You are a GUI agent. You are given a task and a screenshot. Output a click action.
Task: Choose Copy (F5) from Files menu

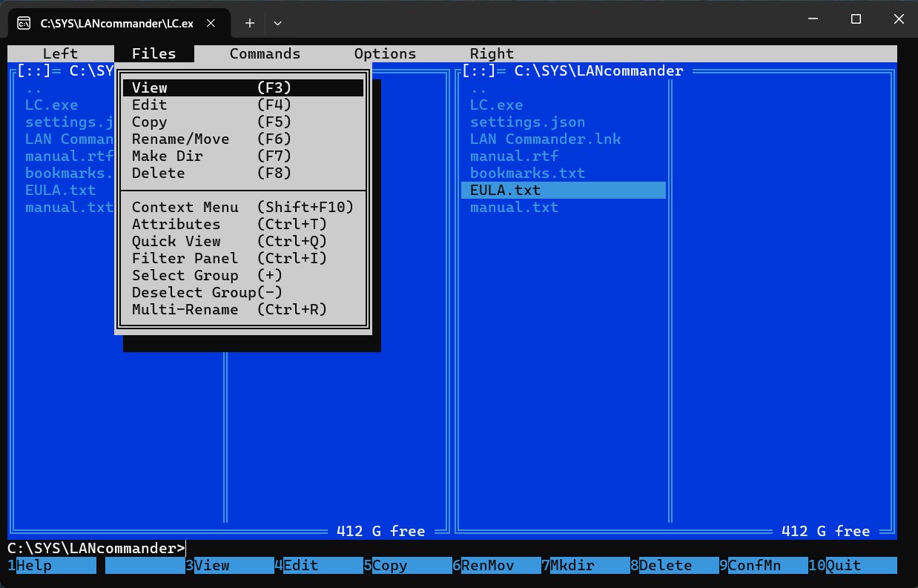click(x=243, y=122)
